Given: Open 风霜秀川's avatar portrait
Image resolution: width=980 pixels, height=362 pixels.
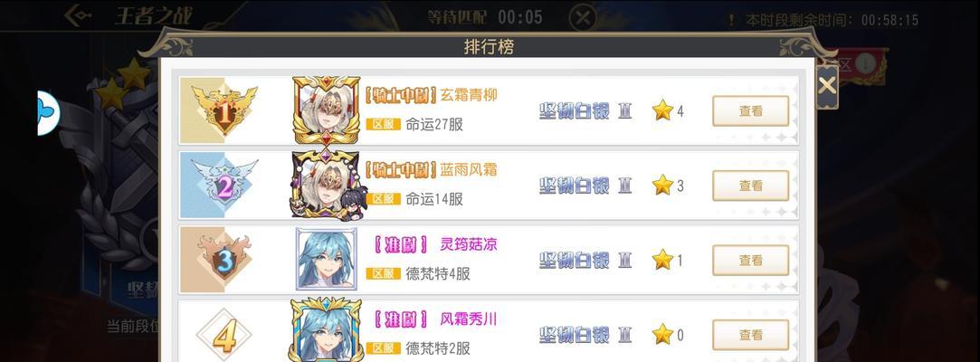Looking at the screenshot, I should [327, 331].
